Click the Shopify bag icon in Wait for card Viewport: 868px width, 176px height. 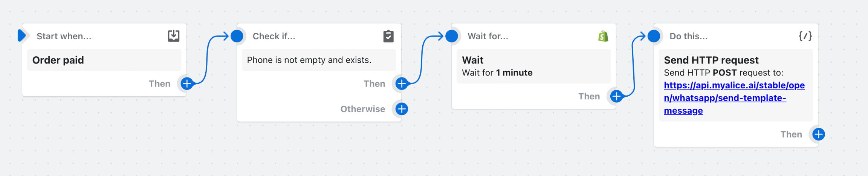click(x=603, y=36)
